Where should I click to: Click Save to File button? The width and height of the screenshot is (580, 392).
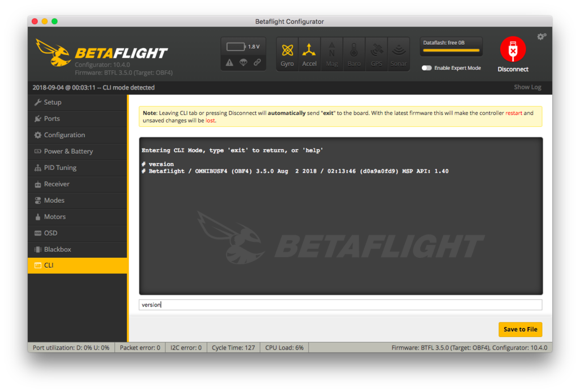point(520,330)
